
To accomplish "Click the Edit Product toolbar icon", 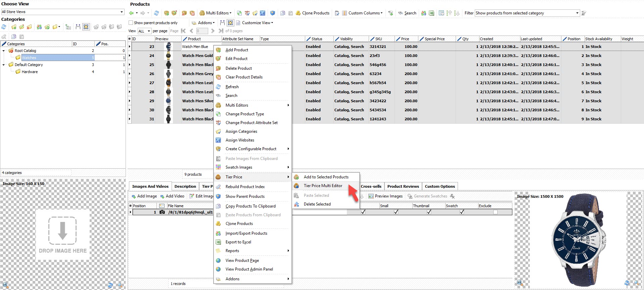I will pos(174,13).
